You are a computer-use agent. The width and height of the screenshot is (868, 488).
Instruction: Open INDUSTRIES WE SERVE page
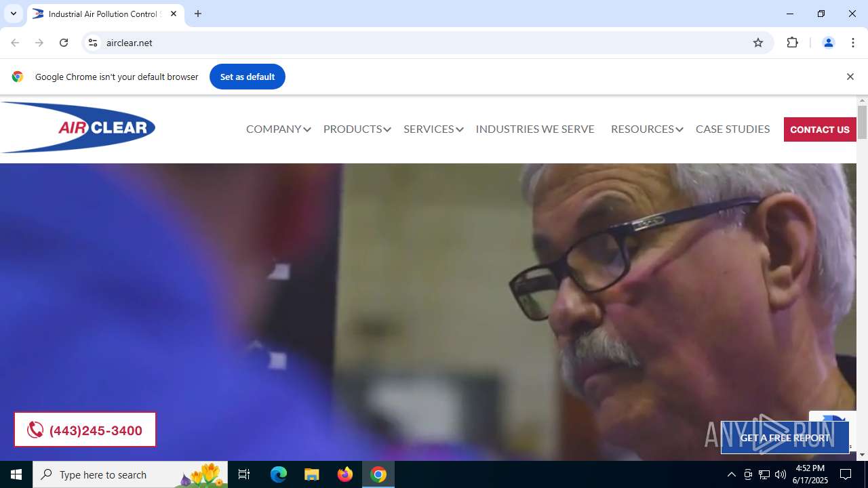pyautogui.click(x=535, y=129)
